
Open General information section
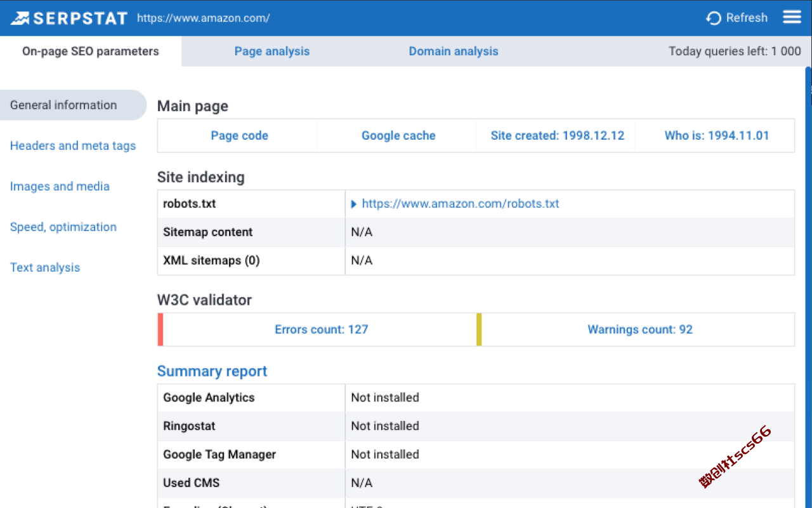73,105
